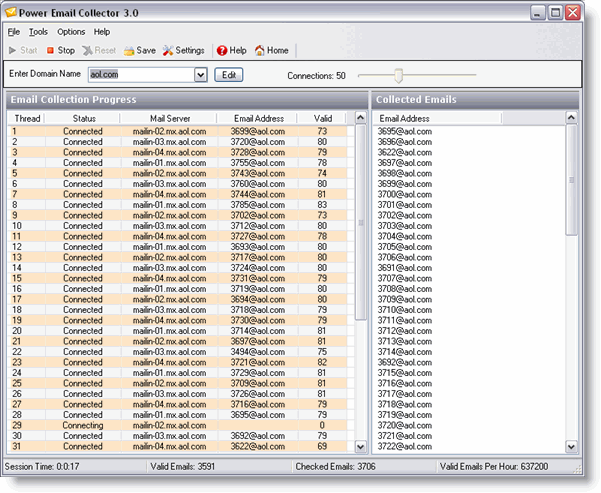
Task: Click the Valid Emails: 3591 status entry
Action: (182, 467)
